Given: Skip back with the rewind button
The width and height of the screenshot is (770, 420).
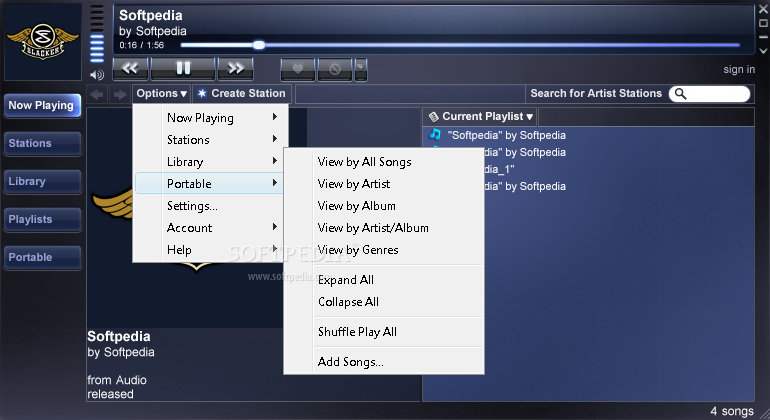Looking at the screenshot, I should [x=130, y=68].
